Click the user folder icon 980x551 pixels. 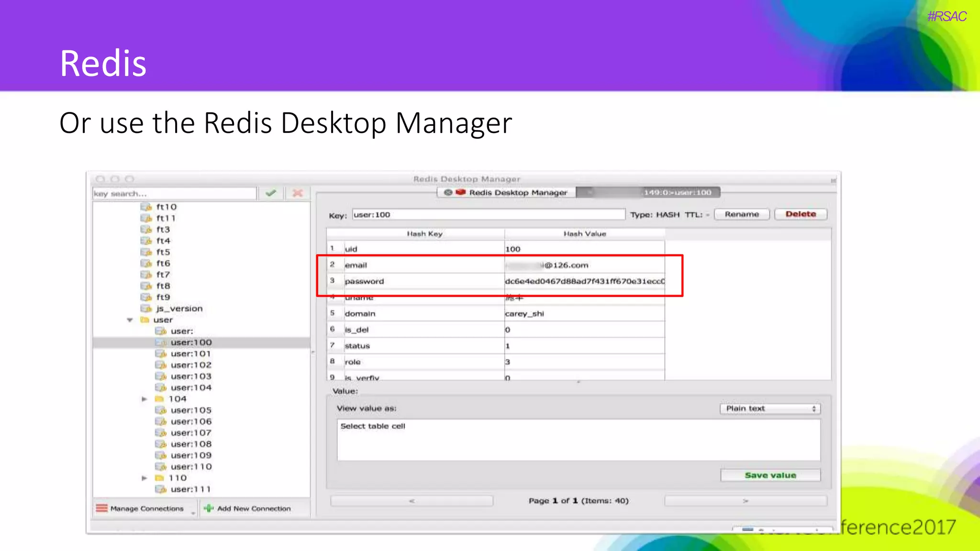pos(145,320)
